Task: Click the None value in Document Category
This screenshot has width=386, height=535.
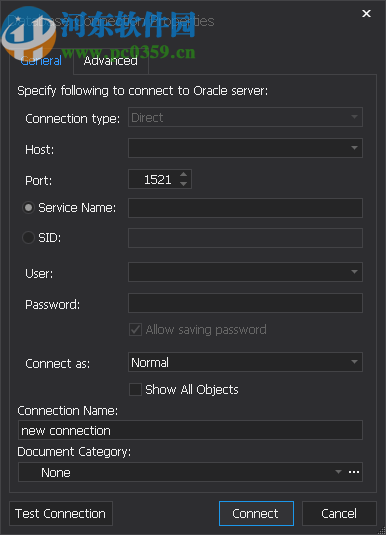Action: pos(56,473)
